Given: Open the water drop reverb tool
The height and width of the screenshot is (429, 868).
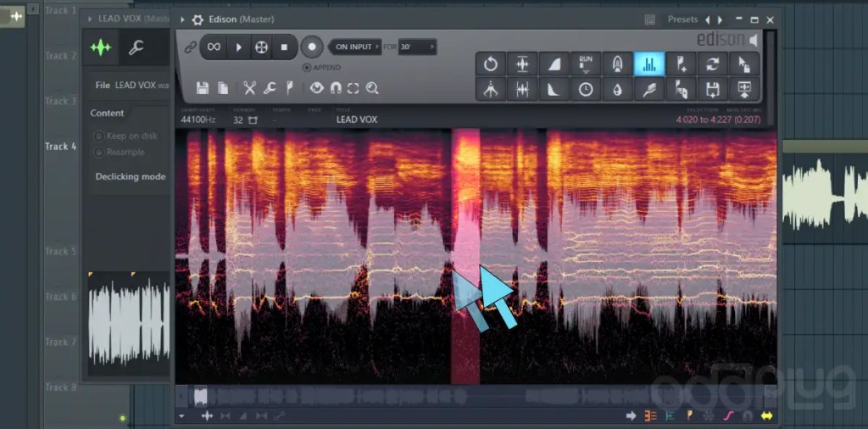Looking at the screenshot, I should pyautogui.click(x=618, y=89).
